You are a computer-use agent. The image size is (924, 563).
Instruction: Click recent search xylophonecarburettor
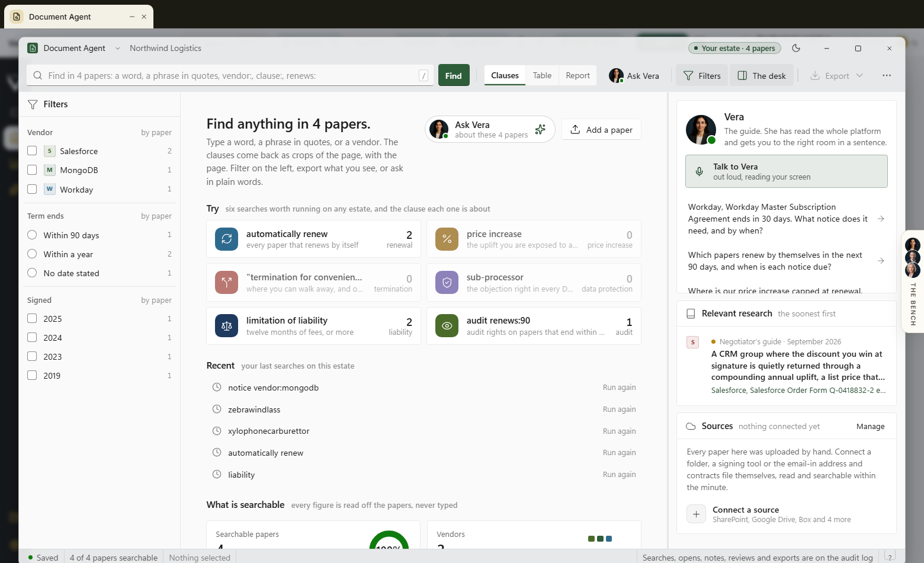269,431
